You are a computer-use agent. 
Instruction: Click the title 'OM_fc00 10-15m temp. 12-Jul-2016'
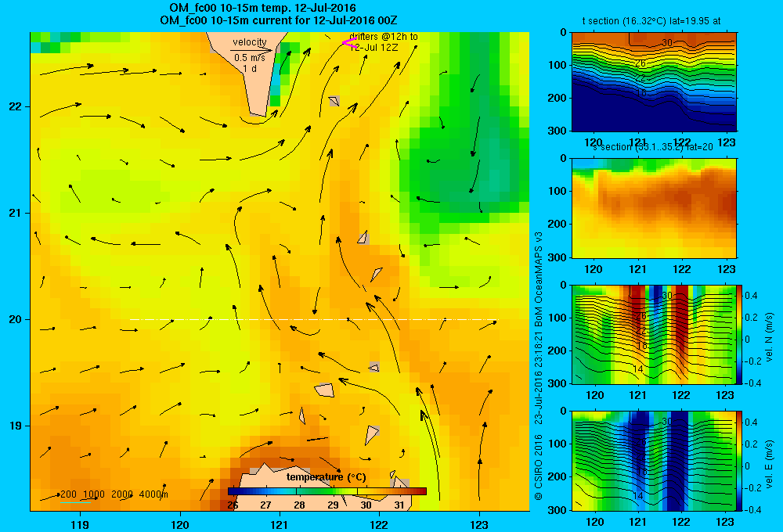pos(262,8)
